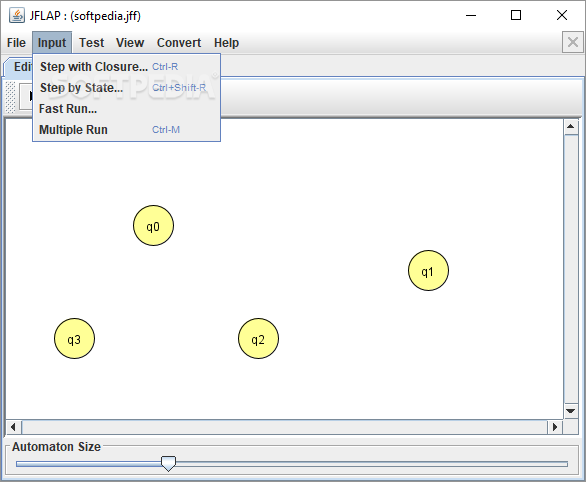Image resolution: width=586 pixels, height=482 pixels.
Task: Select state q1 on the canvas
Action: pos(428,271)
